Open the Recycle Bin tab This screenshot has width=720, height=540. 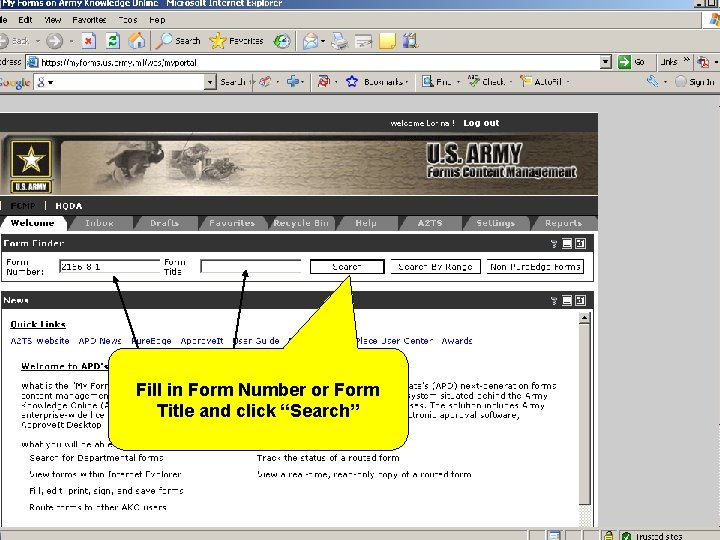tap(301, 223)
